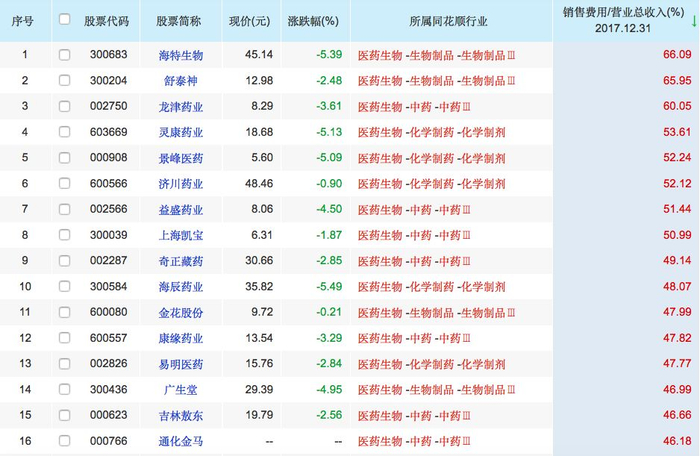Select ratio value 47.77
Screen dimensions: 700x456
point(677,363)
